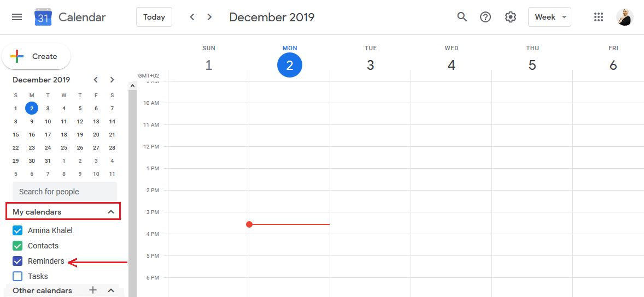
Task: Collapse the My calendars section
Action: [x=110, y=212]
